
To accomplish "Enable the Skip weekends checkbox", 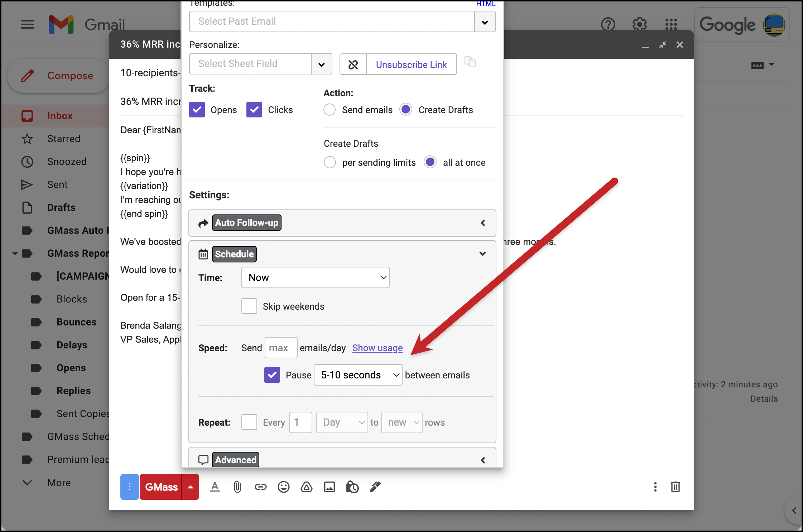I will click(249, 306).
